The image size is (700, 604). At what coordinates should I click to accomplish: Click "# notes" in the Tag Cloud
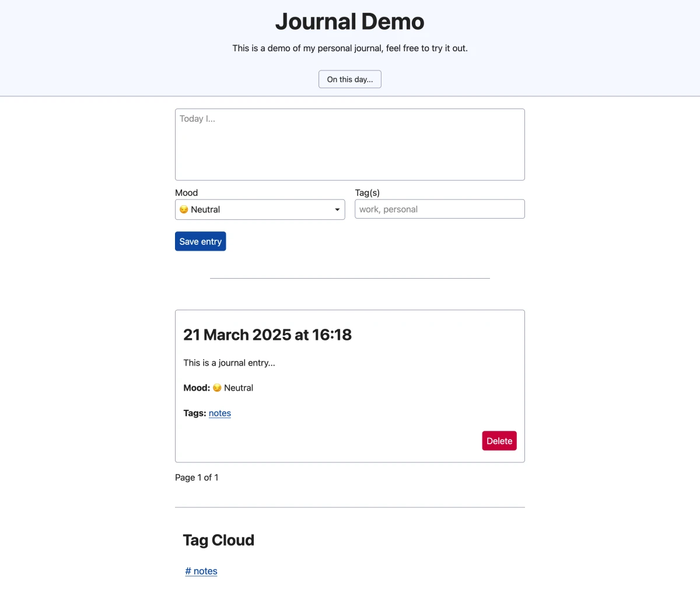pyautogui.click(x=201, y=571)
